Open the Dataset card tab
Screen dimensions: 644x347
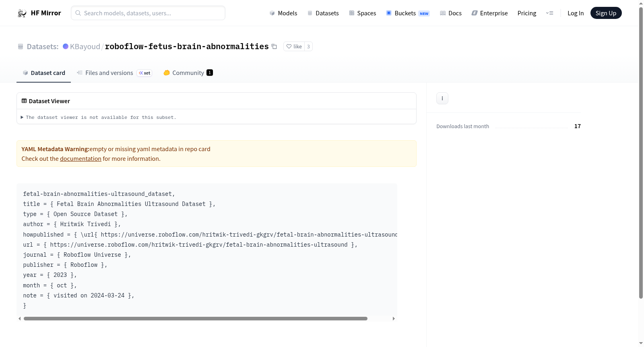44,73
